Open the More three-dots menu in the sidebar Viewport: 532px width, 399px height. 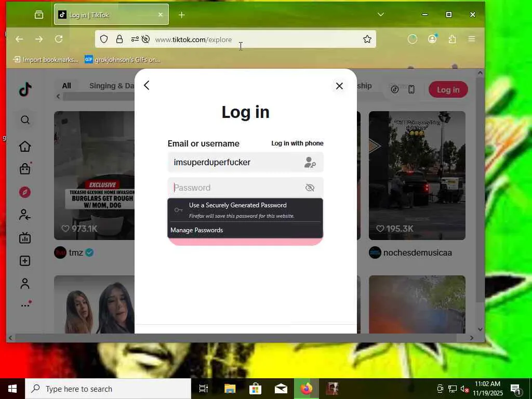pos(26,304)
